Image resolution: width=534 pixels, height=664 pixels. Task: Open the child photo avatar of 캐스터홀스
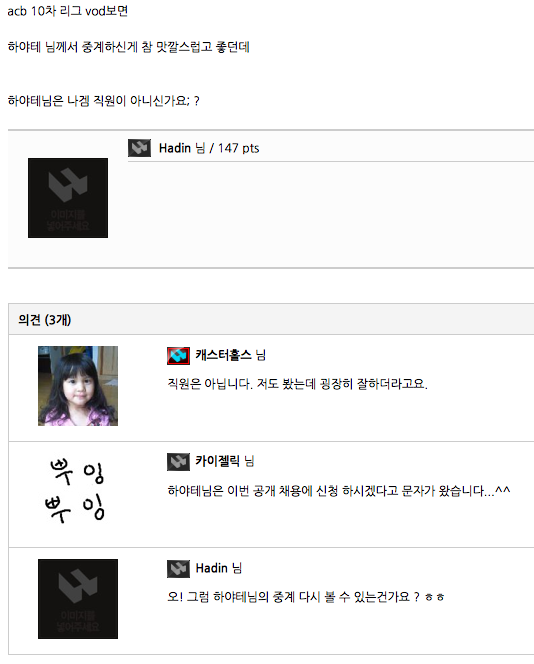pyautogui.click(x=78, y=386)
